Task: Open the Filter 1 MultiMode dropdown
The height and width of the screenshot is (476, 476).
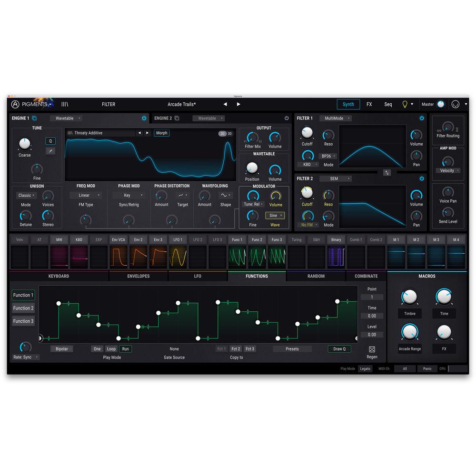Action: click(x=336, y=118)
